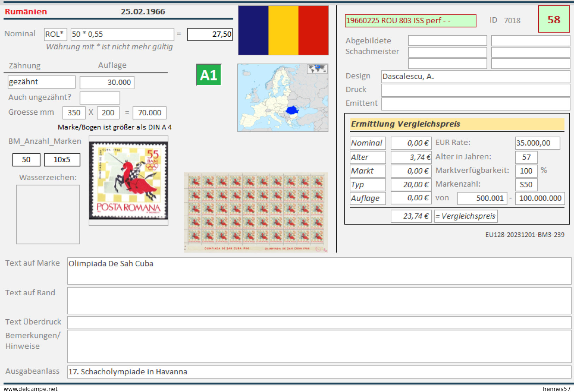Click the nominal result 27,50 field
Screen dimensions: 574x392
pos(210,35)
